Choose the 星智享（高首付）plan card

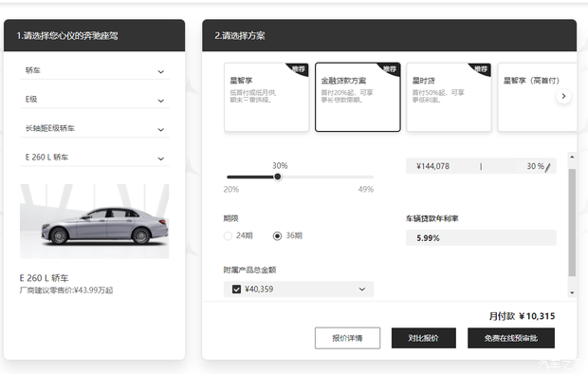point(537,97)
